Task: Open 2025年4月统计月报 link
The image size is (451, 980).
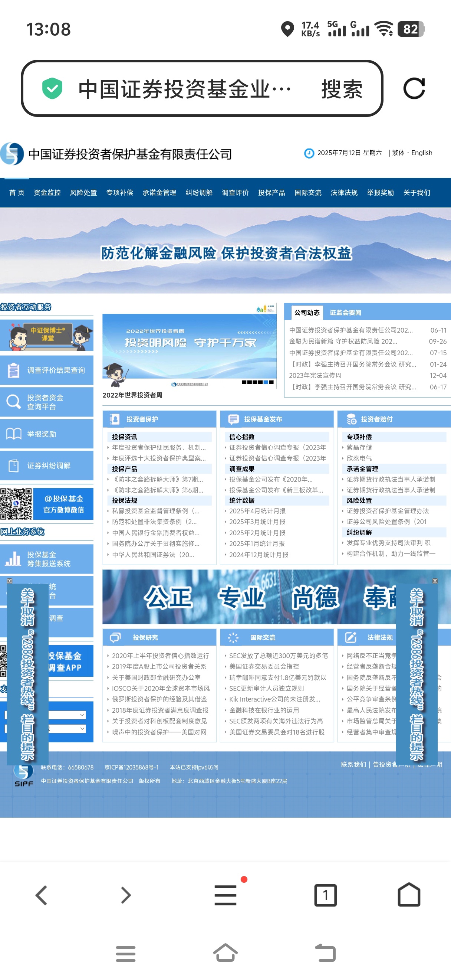Action: click(x=257, y=511)
